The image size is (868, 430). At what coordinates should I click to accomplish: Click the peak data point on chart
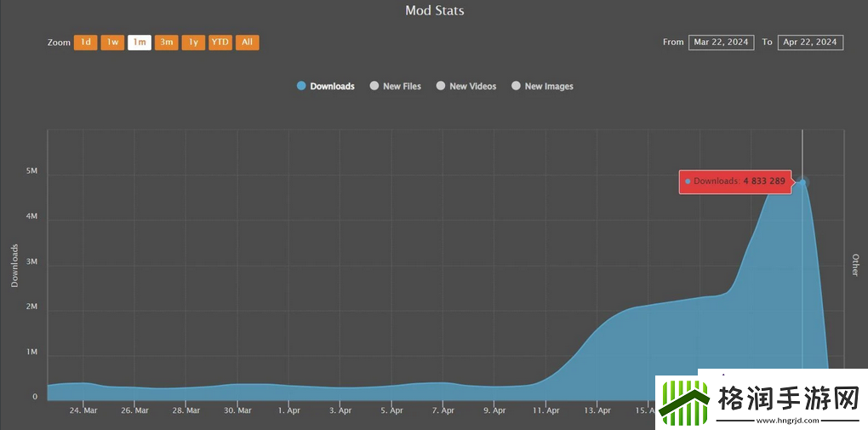[x=802, y=182]
